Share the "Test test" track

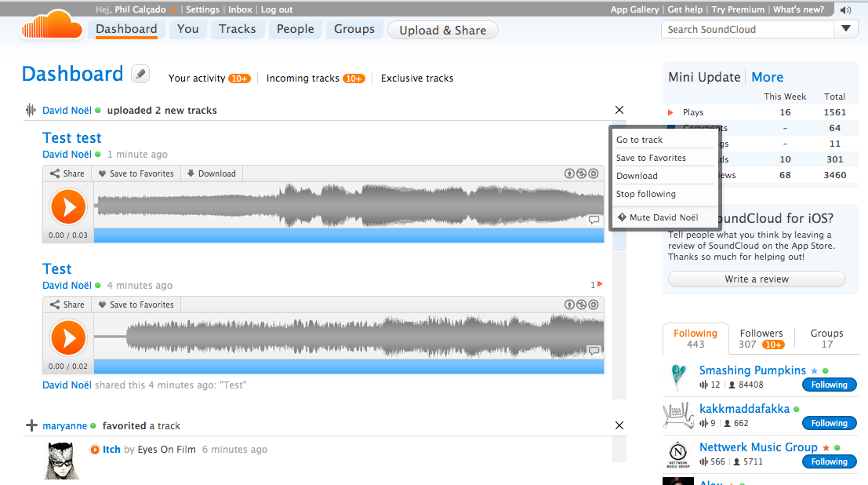pyautogui.click(x=67, y=173)
